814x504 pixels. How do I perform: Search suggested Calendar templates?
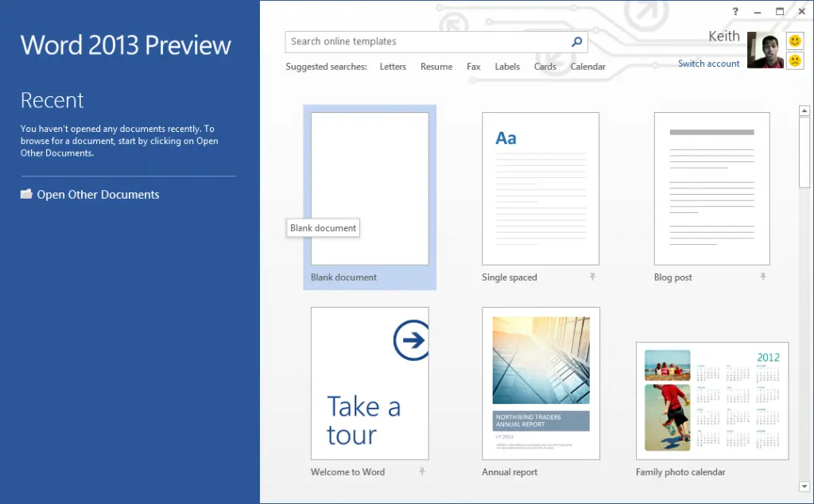coord(588,67)
